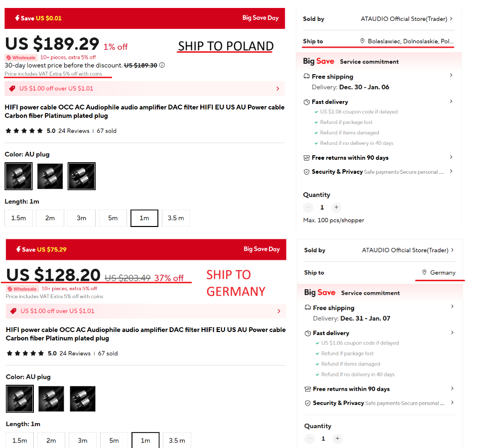Viewport: 497px width, 448px height.
Task: Expand Fast delivery details in the Germany panel
Action: (x=379, y=333)
